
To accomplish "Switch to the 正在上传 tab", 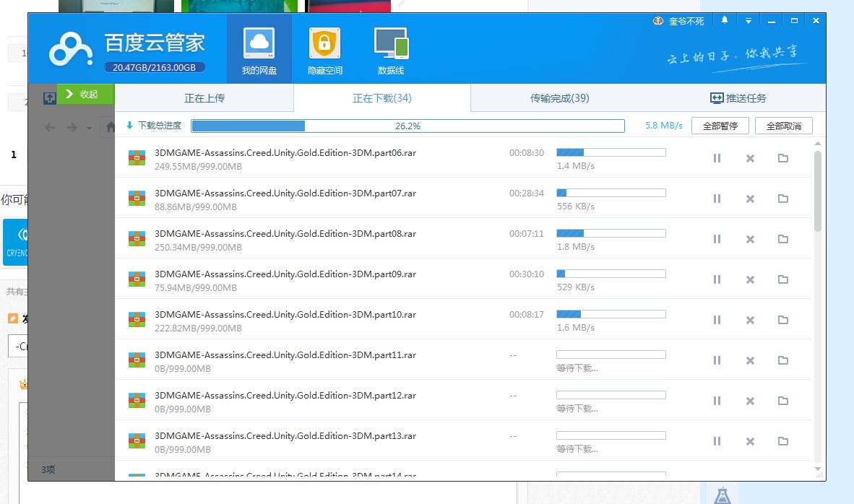I will [204, 98].
